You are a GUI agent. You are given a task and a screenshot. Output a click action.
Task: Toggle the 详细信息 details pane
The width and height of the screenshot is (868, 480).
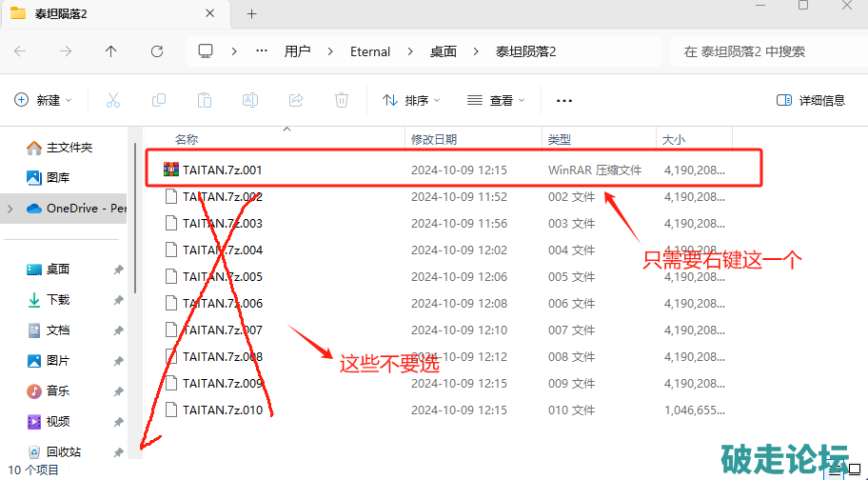(x=811, y=100)
